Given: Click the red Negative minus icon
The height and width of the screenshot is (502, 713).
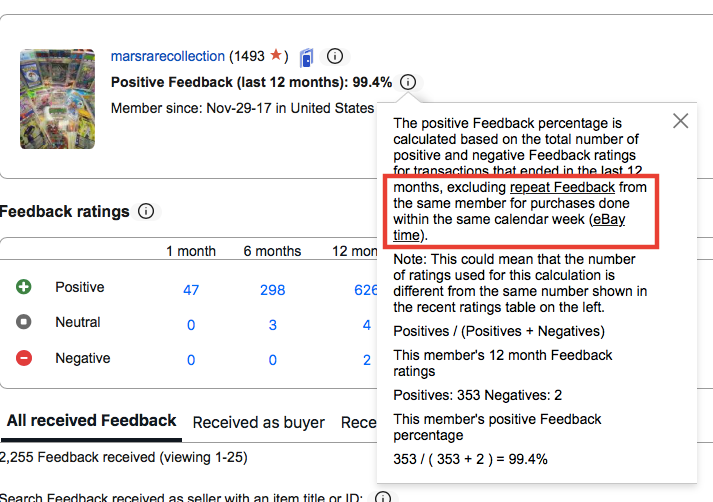Looking at the screenshot, I should click(24, 358).
